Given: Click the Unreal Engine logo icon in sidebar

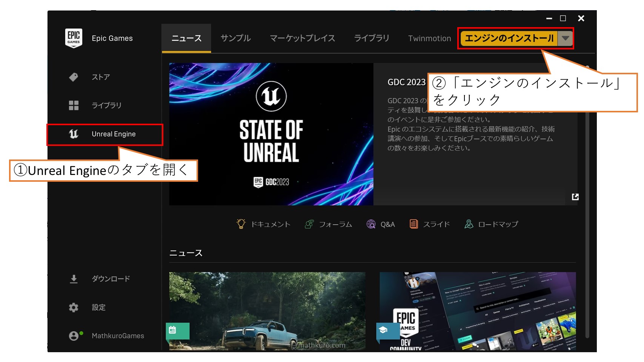Looking at the screenshot, I should [x=74, y=134].
